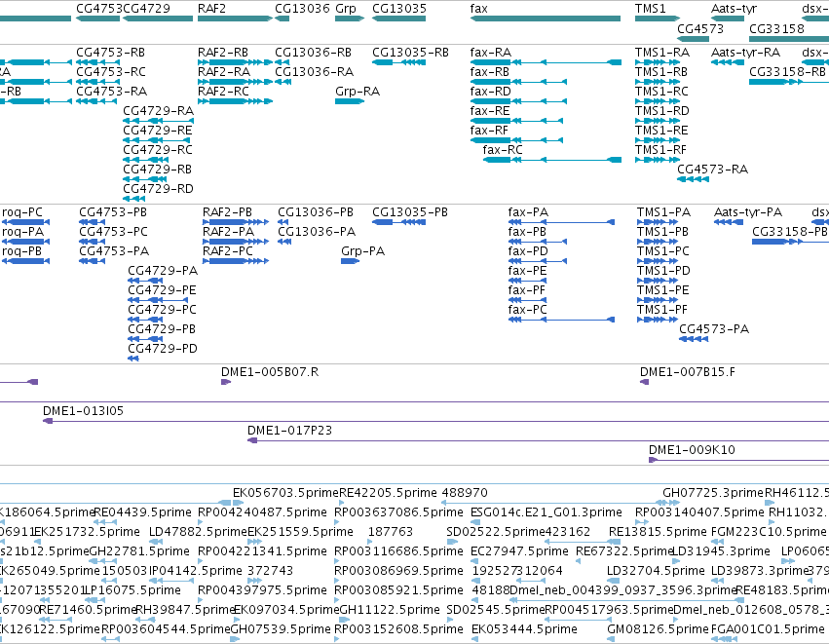Click the CG4573-PA protein label
This screenshot has width=829, height=644.
coord(714,329)
